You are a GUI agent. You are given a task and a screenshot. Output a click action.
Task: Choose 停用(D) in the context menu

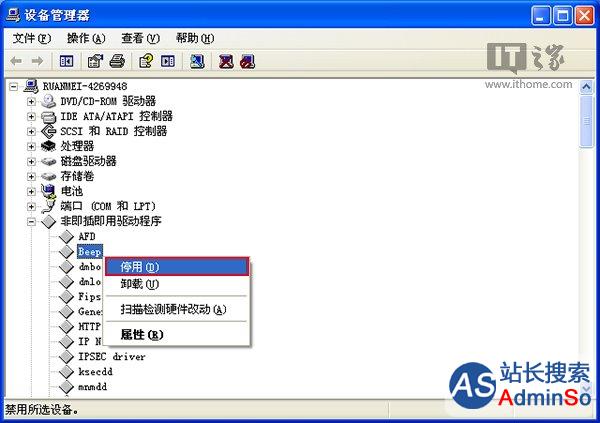coord(177,267)
